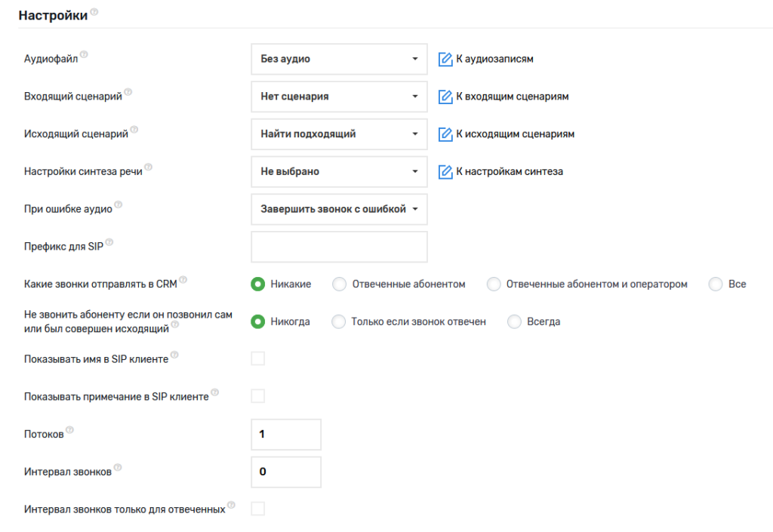Screen dimensions: 773x532
Task: Click the edit icon beside К исходящим сценариям
Action: point(445,134)
